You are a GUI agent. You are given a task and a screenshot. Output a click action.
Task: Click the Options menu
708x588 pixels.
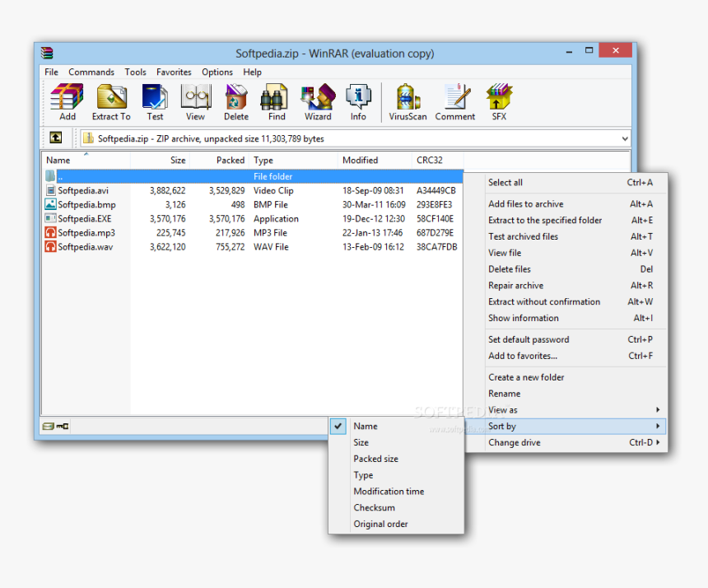pyautogui.click(x=217, y=72)
